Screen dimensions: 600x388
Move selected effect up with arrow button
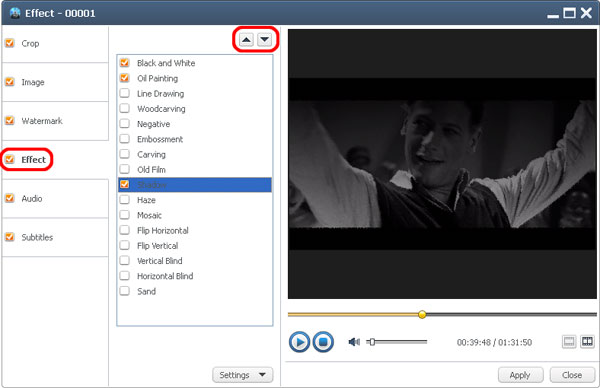click(x=246, y=39)
